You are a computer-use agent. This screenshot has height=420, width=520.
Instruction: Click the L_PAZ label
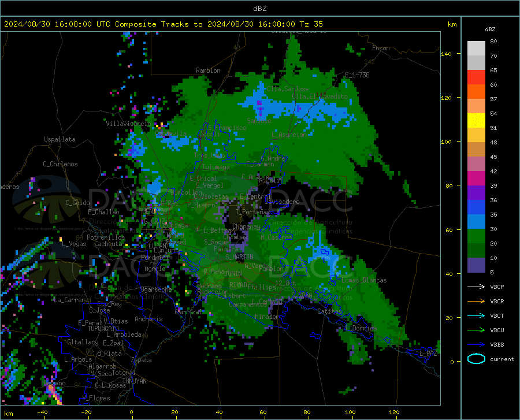click(428, 354)
